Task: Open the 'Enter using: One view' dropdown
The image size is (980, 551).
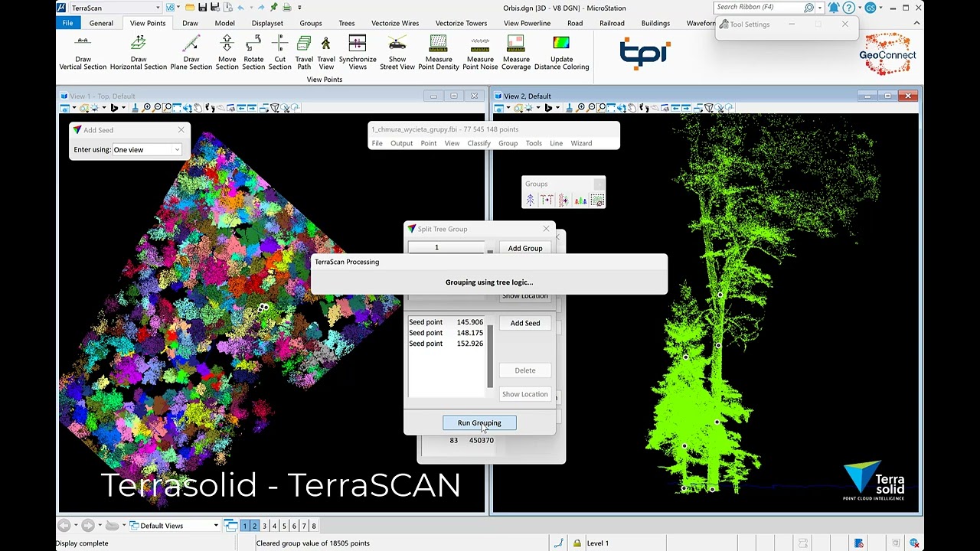Action: tap(146, 150)
